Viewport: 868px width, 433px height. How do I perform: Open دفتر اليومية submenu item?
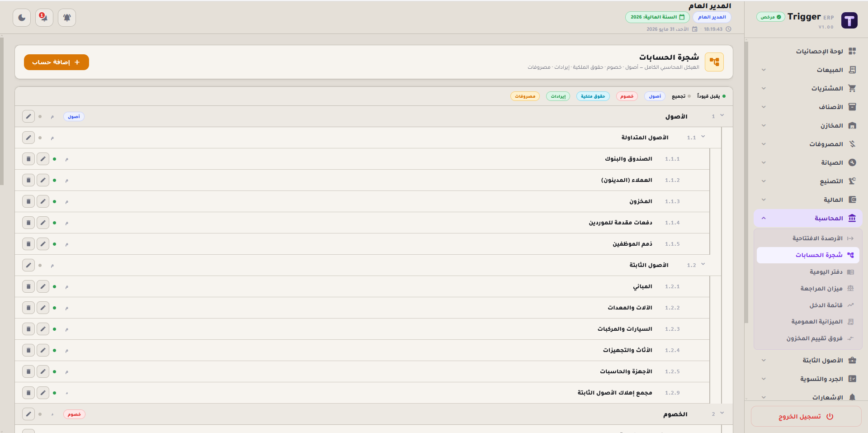808,272
